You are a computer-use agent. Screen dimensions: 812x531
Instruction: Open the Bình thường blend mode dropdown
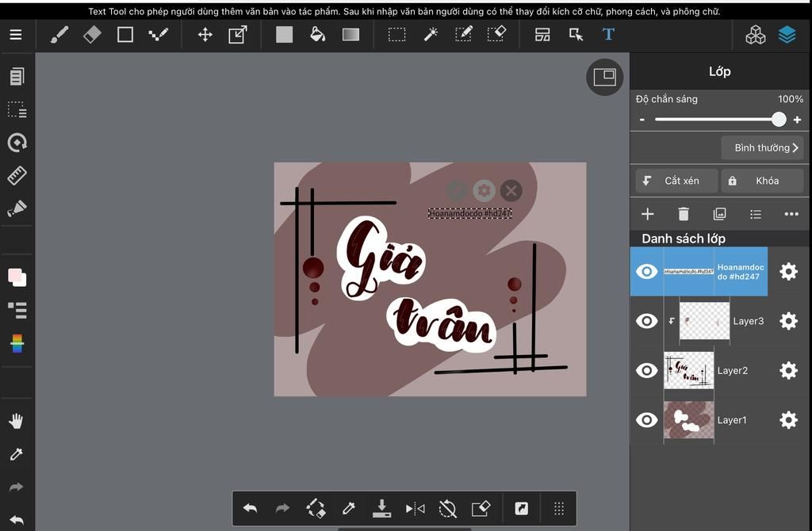(x=762, y=147)
